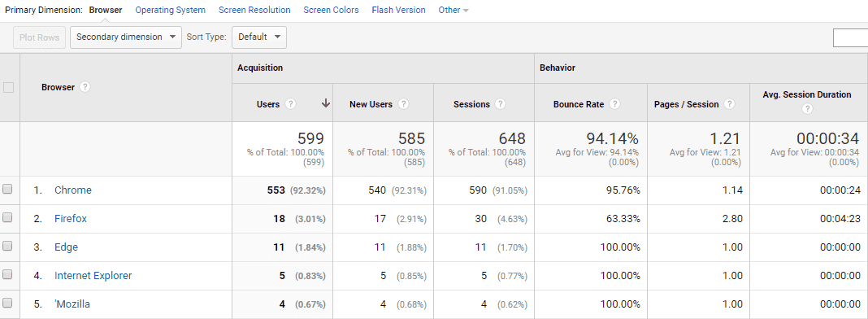Click the search input field at top right
Image resolution: width=868 pixels, height=319 pixels.
tap(850, 37)
